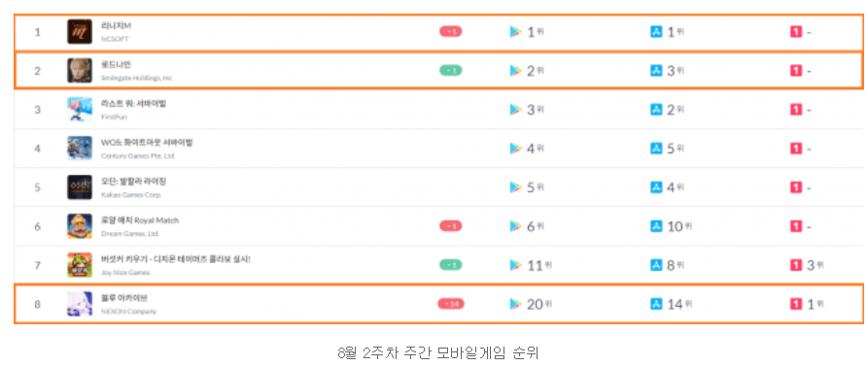Open the 로드나인 game title link
Screen dimensions: 868x366
(x=117, y=65)
